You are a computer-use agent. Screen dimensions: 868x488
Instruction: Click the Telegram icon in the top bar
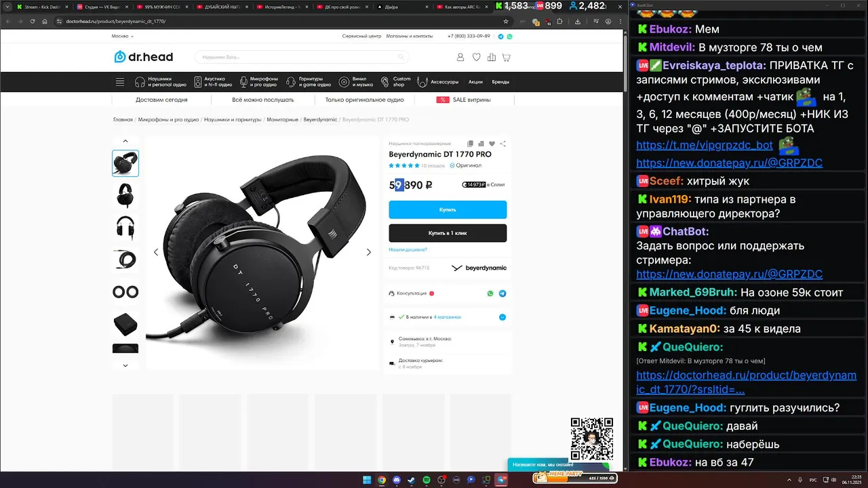(x=501, y=37)
